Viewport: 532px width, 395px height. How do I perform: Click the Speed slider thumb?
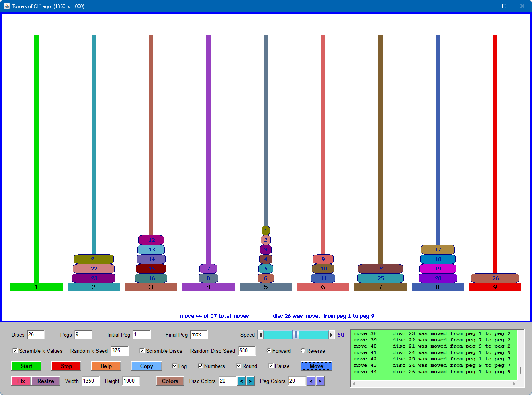point(295,335)
